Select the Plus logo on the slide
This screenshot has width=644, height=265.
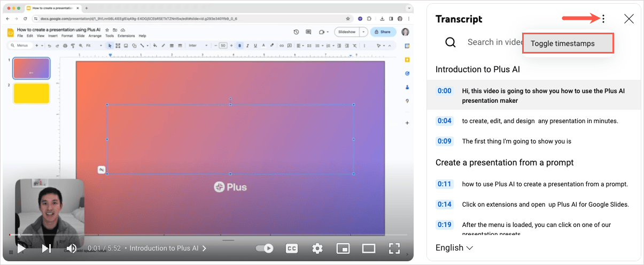pyautogui.click(x=230, y=187)
